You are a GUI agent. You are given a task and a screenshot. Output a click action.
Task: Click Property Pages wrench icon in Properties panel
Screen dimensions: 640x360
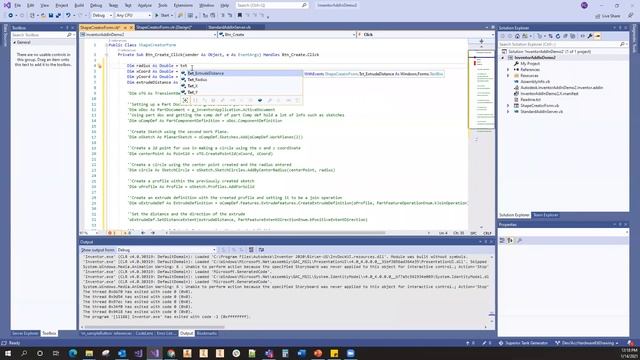(520, 241)
